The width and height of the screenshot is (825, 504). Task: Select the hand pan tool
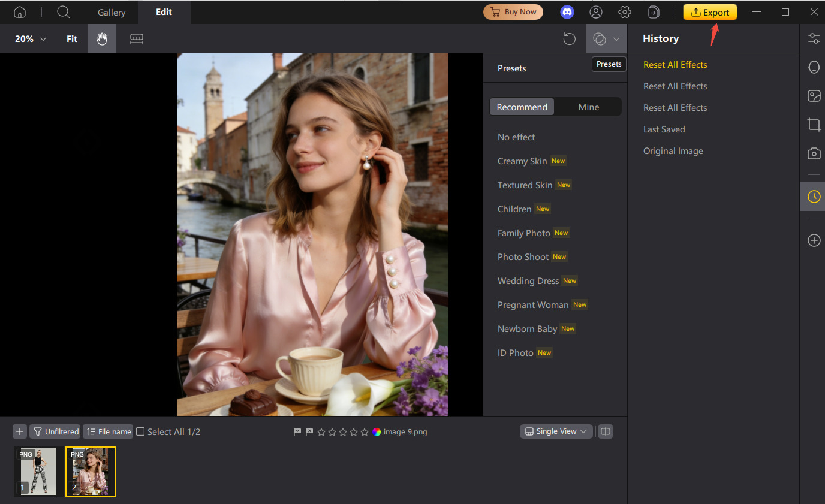tap(102, 39)
